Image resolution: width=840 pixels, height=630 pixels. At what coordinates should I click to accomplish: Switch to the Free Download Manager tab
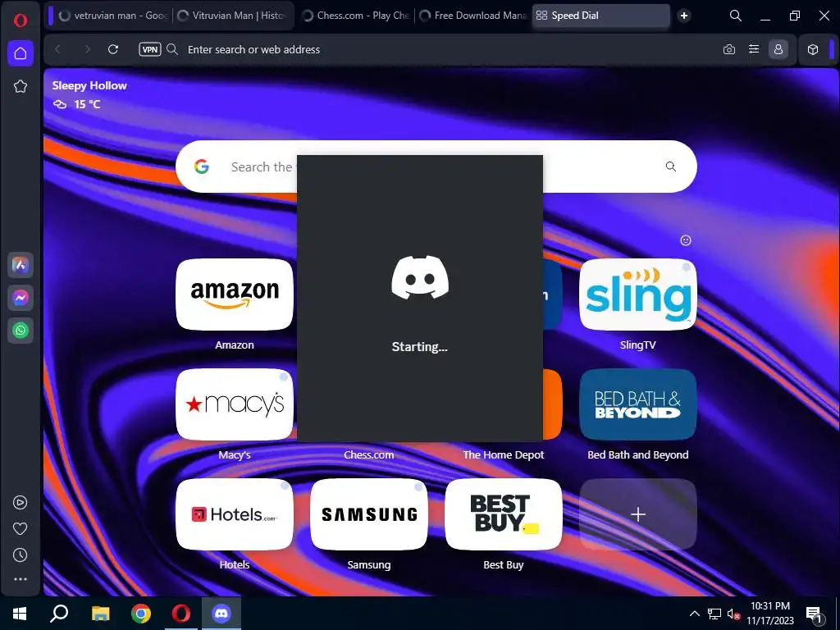(x=473, y=16)
